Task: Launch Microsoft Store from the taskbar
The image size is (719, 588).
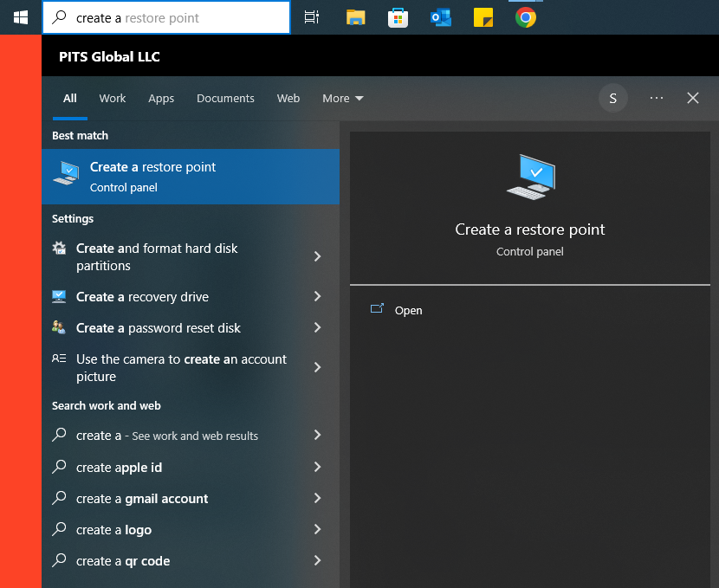Action: coord(398,17)
